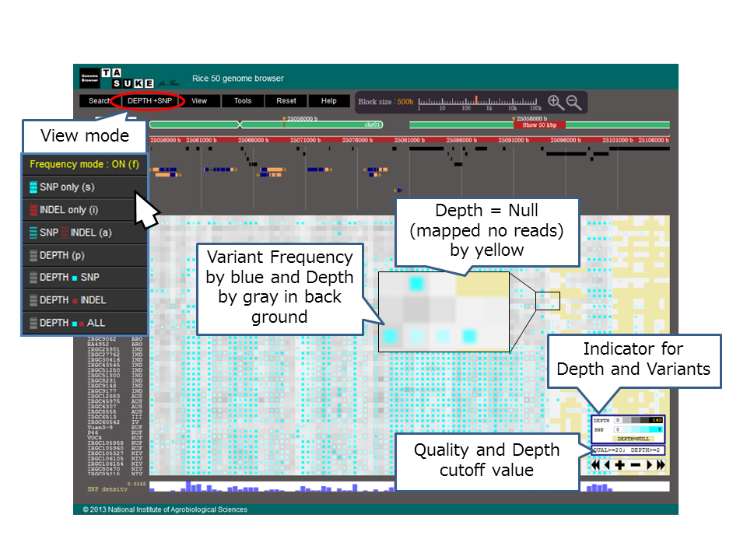Select INDEL only (i) view mode
Image resolution: width=747 pixels, height=560 pixels.
[x=84, y=210]
